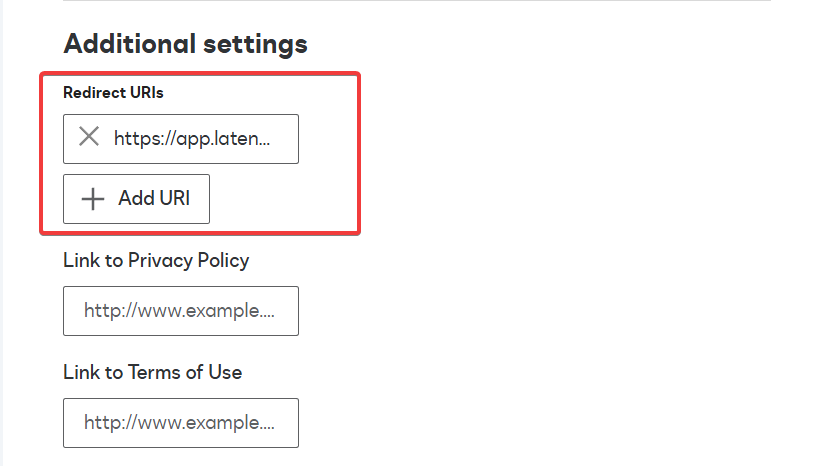825x466 pixels.
Task: Select the https://app.laten... redirect URI text
Action: pyautogui.click(x=192, y=139)
